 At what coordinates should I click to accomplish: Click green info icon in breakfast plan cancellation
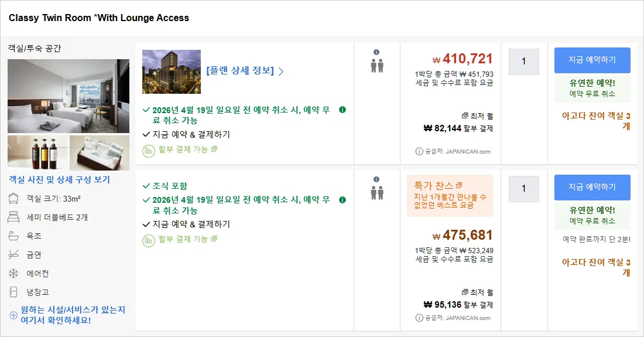pos(342,200)
